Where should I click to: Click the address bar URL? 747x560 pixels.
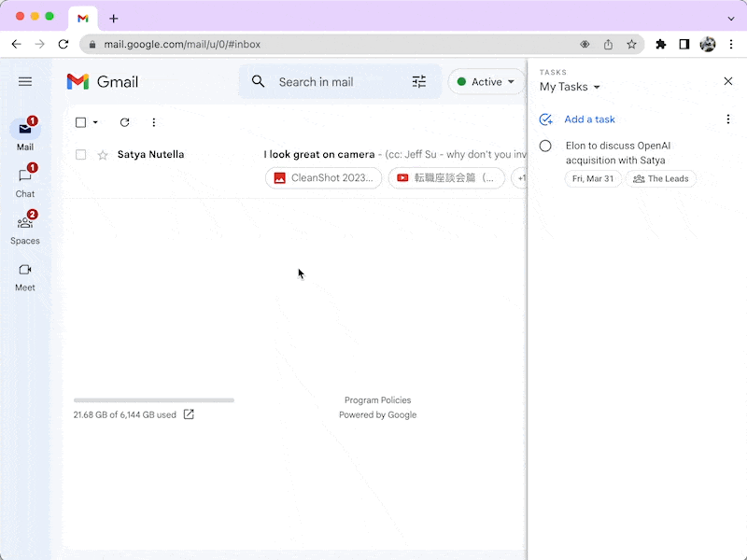click(x=182, y=44)
